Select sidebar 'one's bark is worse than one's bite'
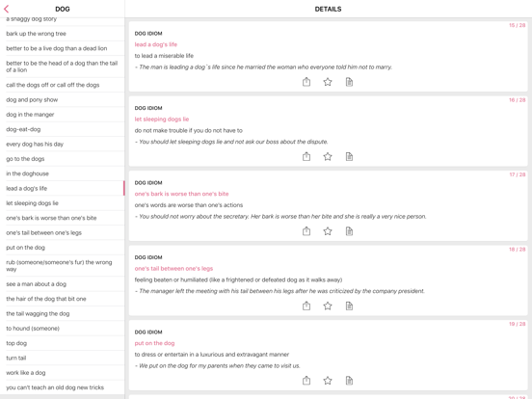 (x=62, y=218)
